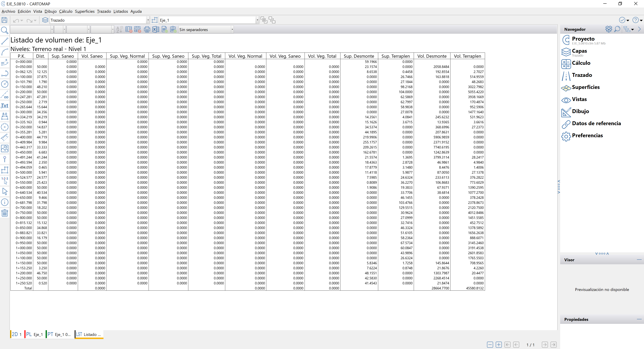
Task: Minimize the Propiedades panel
Action: (x=639, y=319)
